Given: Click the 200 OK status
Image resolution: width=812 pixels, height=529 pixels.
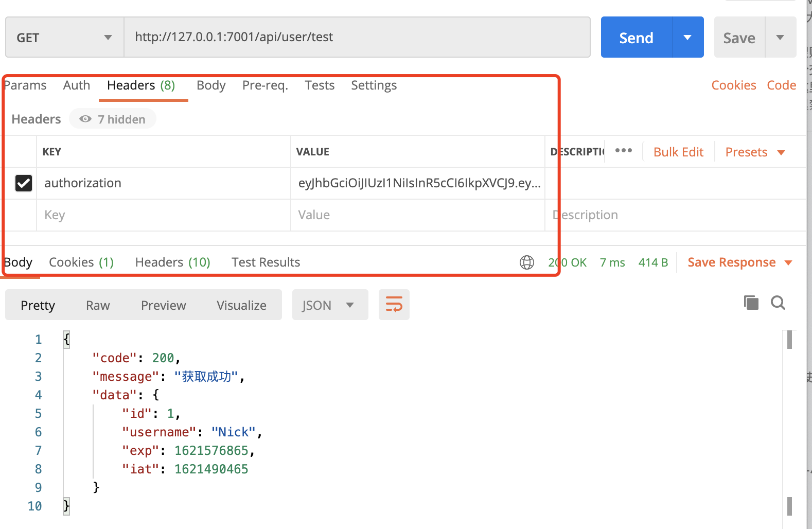Looking at the screenshot, I should pos(567,262).
